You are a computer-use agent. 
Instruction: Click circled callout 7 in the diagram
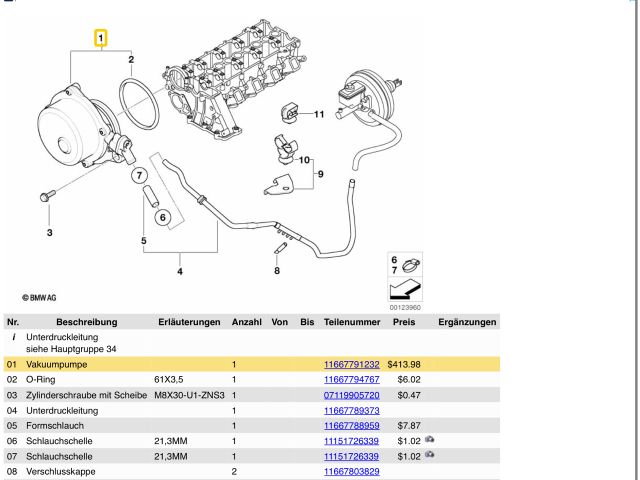pyautogui.click(x=139, y=176)
